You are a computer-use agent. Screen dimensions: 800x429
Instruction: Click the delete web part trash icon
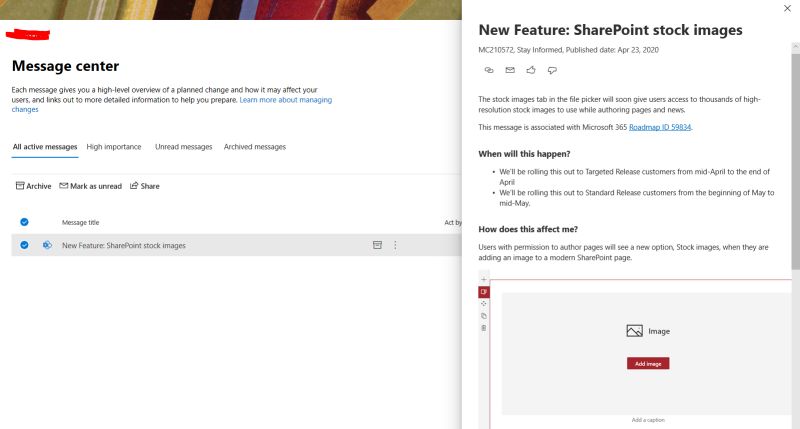pos(484,328)
